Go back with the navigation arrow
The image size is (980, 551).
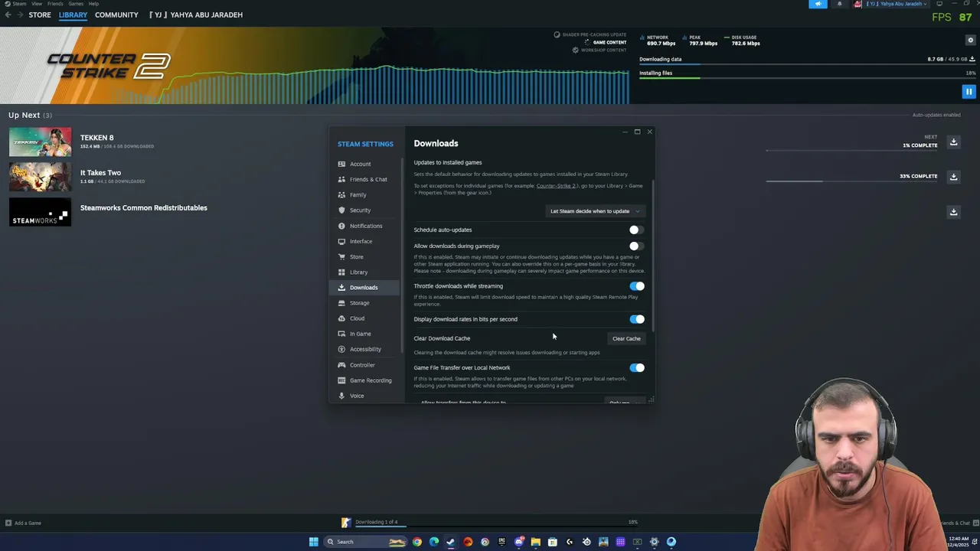coord(8,15)
